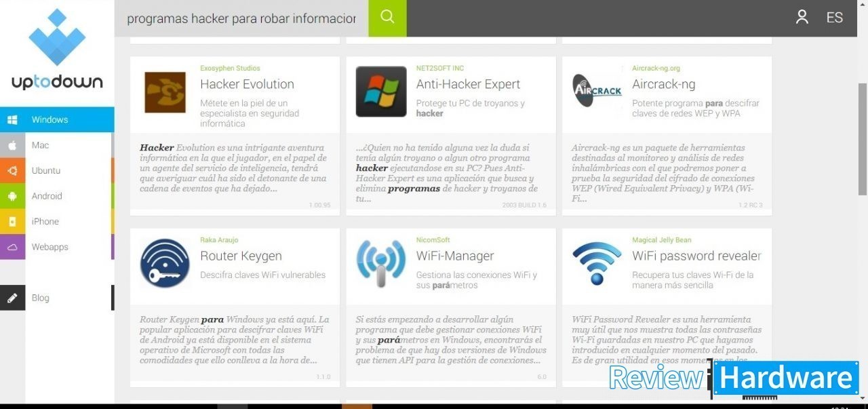Open the Aircrack-ng title link
This screenshot has height=409, width=868.
(x=663, y=84)
